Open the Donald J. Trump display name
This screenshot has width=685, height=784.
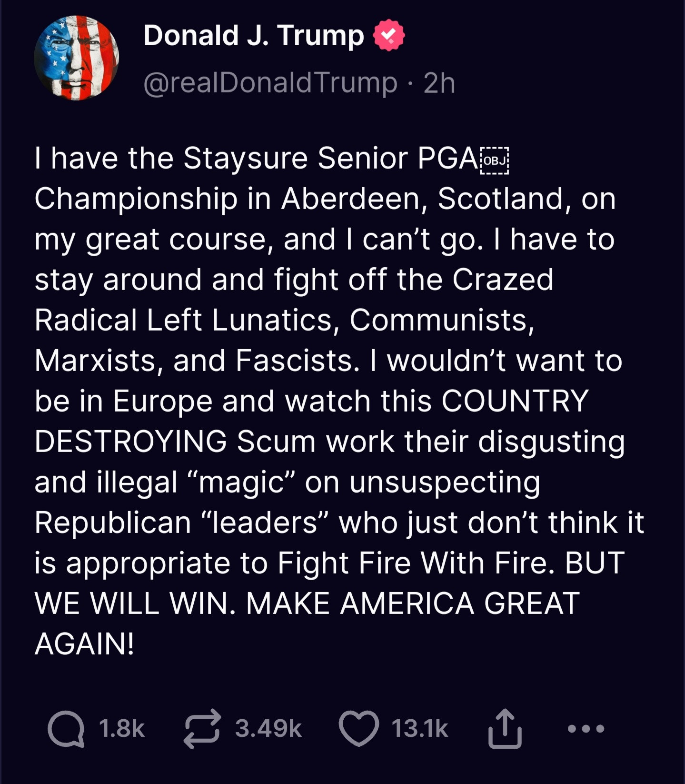point(254,36)
